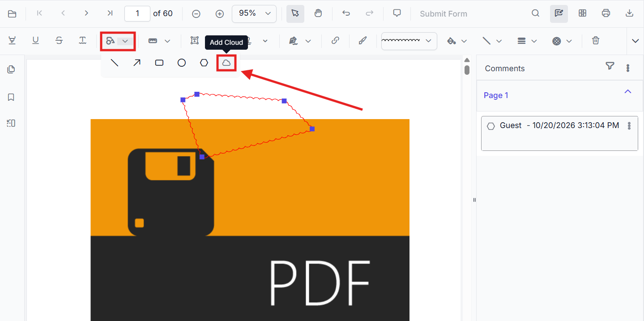644x321 pixels.
Task: Advance to the next page
Action: tap(86, 13)
